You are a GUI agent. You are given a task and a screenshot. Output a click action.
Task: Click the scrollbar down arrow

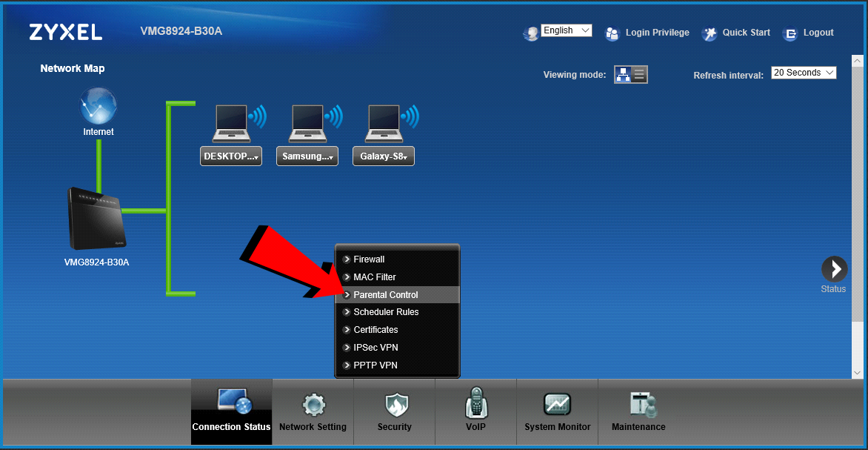click(x=858, y=373)
